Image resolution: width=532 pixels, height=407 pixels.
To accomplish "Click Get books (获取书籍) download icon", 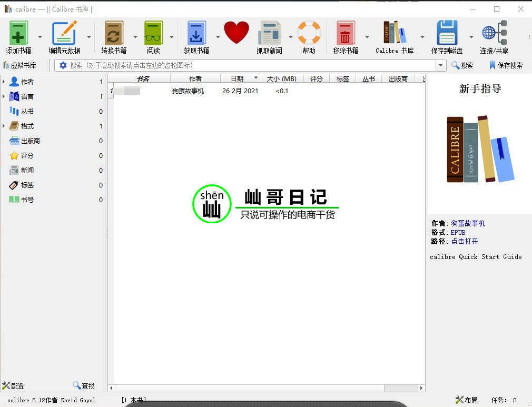I will coord(196,33).
